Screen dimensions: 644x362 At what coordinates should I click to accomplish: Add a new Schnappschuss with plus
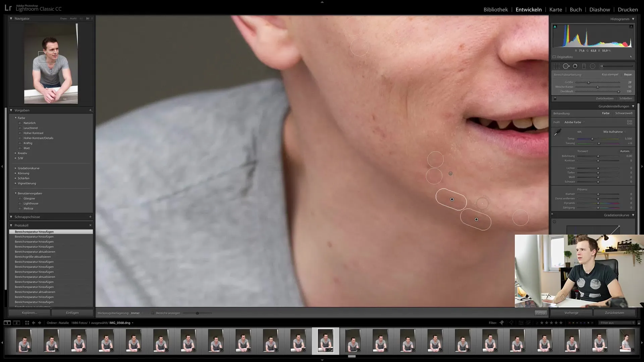coord(90,217)
